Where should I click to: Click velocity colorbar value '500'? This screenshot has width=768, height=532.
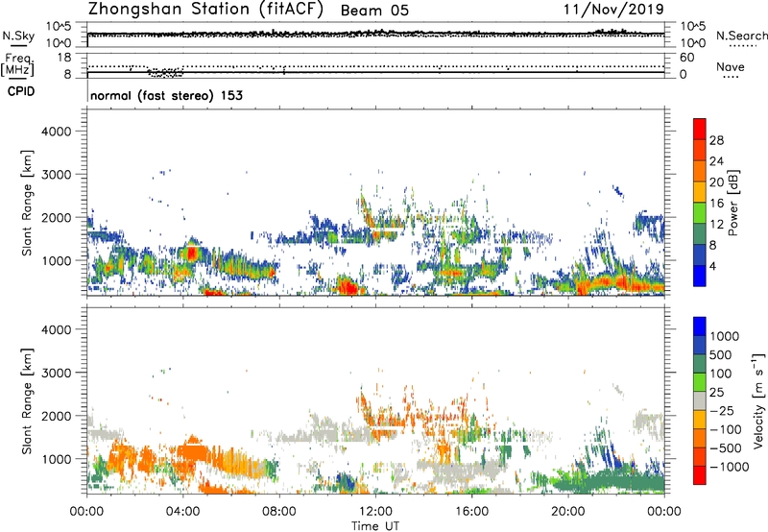point(720,354)
